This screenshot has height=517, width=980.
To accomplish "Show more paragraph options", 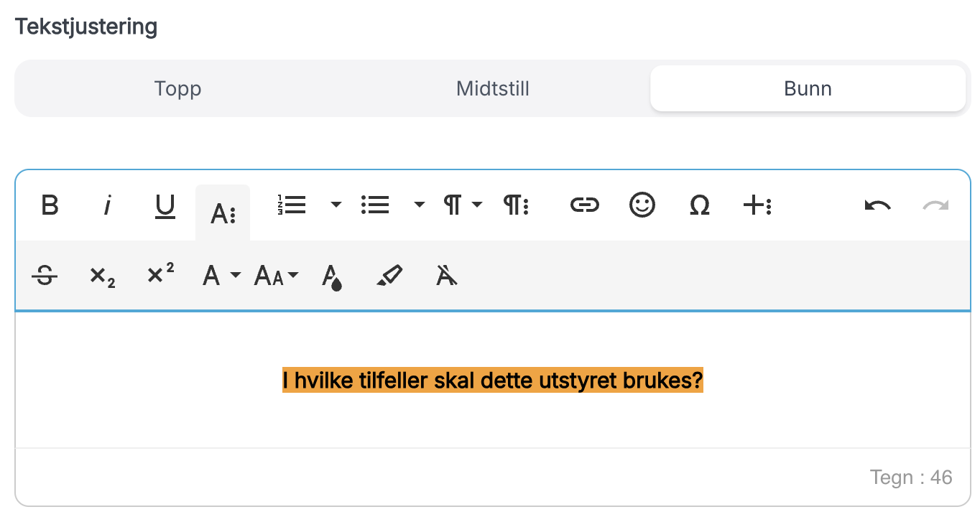I will pos(516,205).
